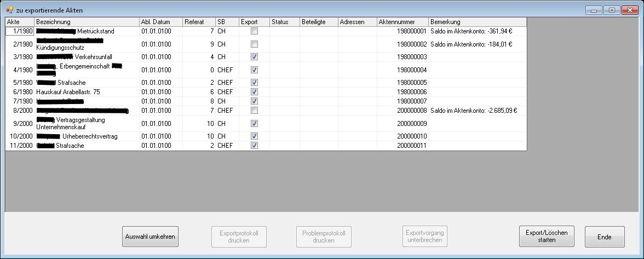
Task: Check the export box for Kündigungsschutz row
Action: point(254,44)
